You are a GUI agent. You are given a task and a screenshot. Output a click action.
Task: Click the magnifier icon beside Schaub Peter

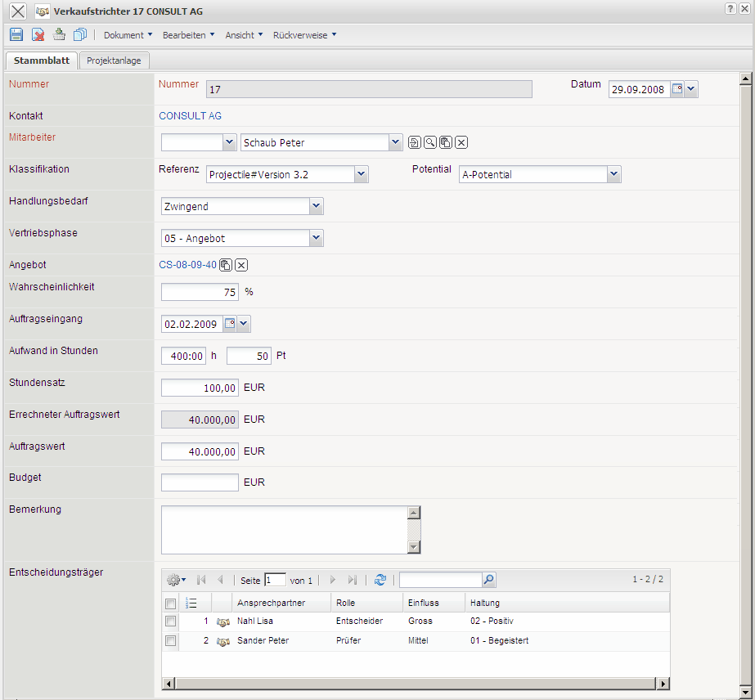(430, 143)
